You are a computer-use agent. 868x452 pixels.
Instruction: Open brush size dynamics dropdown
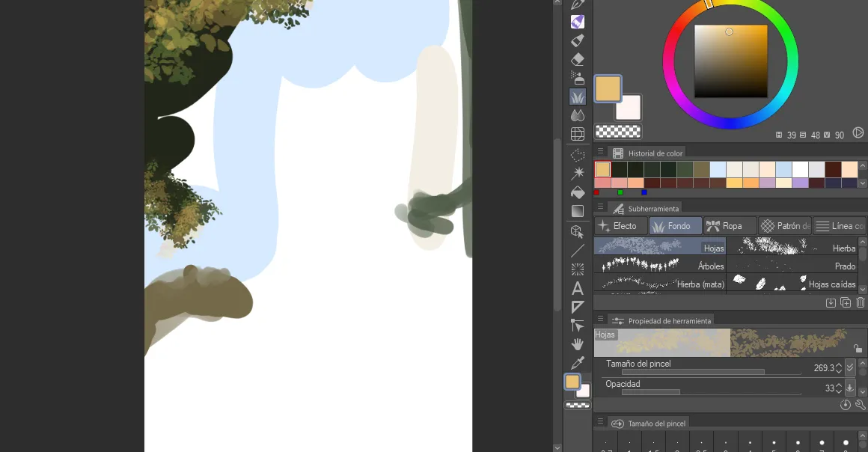[x=850, y=367]
